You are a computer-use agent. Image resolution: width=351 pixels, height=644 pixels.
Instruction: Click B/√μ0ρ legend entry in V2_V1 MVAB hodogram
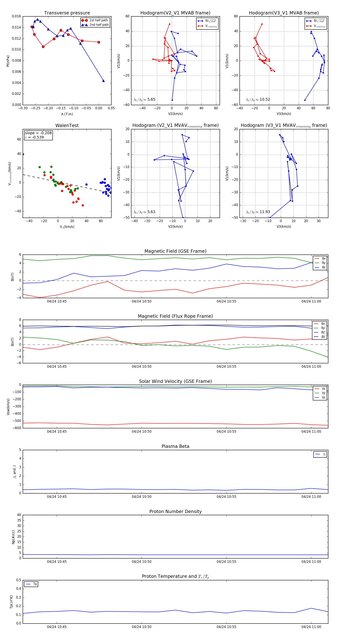point(207,21)
